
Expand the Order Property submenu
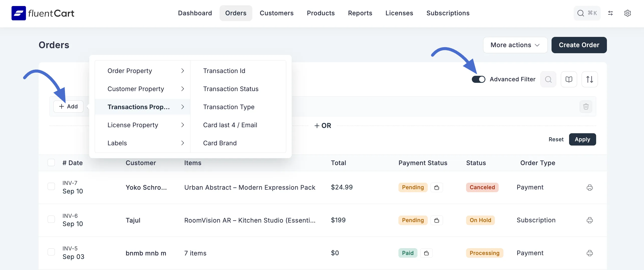pos(130,71)
